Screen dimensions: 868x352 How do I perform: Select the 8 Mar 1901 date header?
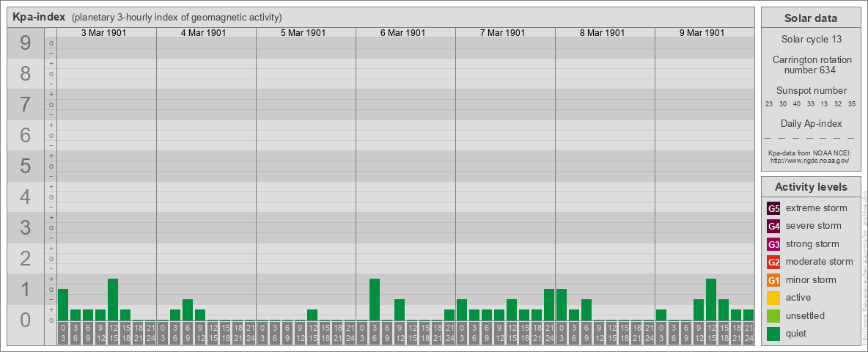pyautogui.click(x=602, y=33)
